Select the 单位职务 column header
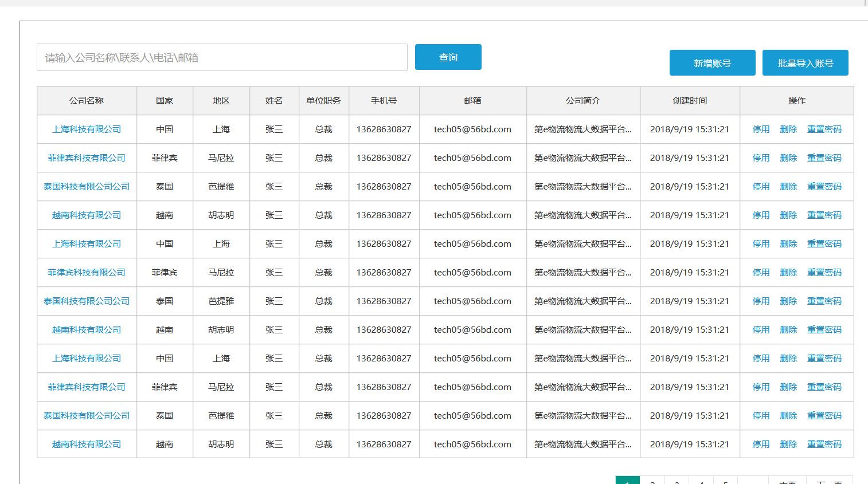This screenshot has height=484, width=868. click(x=323, y=101)
